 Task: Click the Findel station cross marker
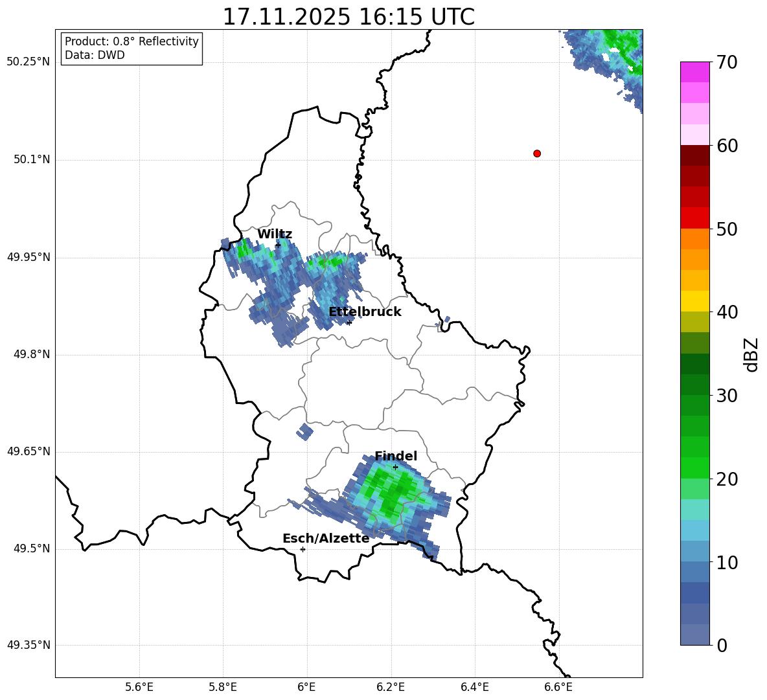pyautogui.click(x=395, y=468)
